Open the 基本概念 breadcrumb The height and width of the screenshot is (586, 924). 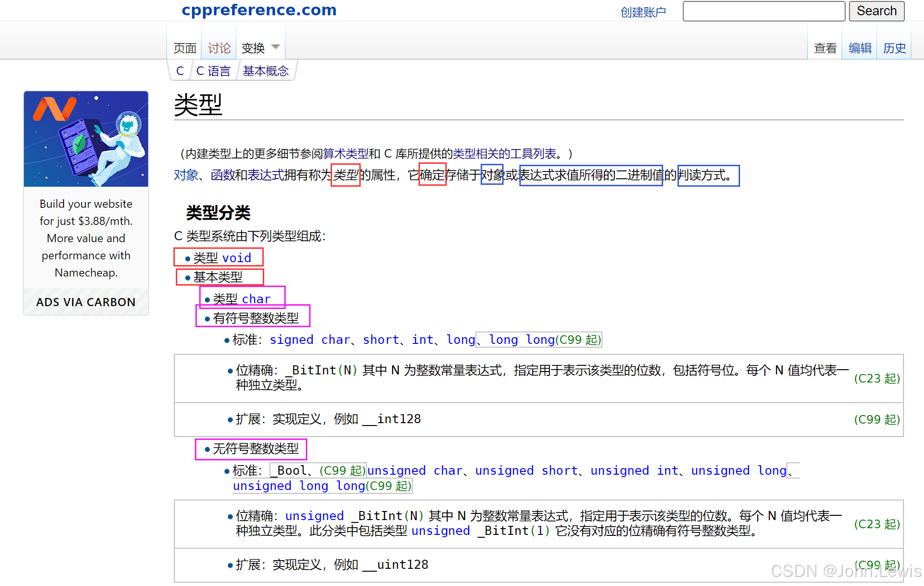(x=266, y=71)
